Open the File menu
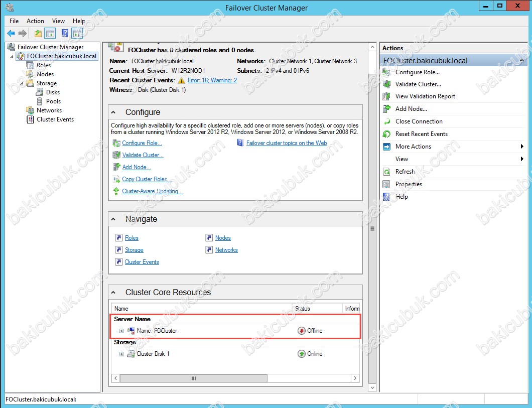The width and height of the screenshot is (532, 408). (x=14, y=21)
